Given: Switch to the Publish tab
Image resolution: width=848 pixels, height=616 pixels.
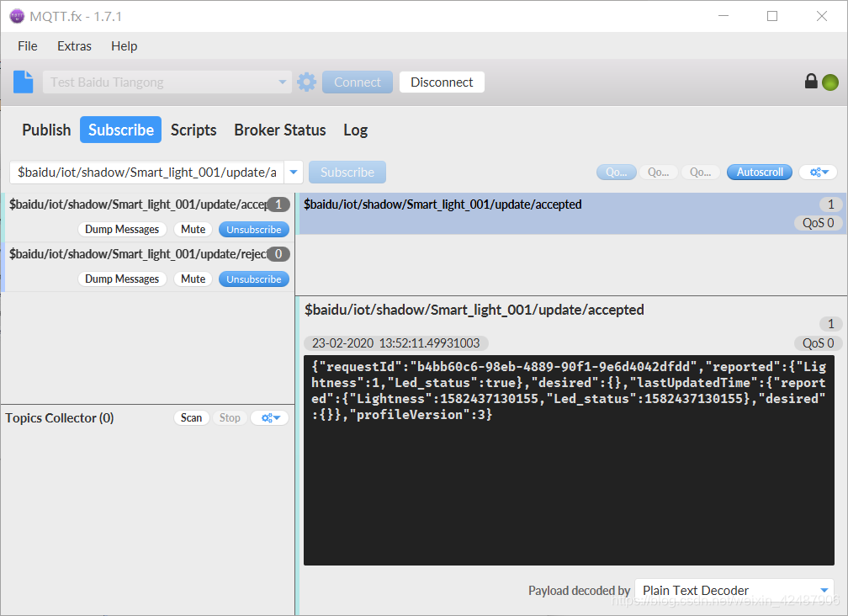Looking at the screenshot, I should pos(46,130).
